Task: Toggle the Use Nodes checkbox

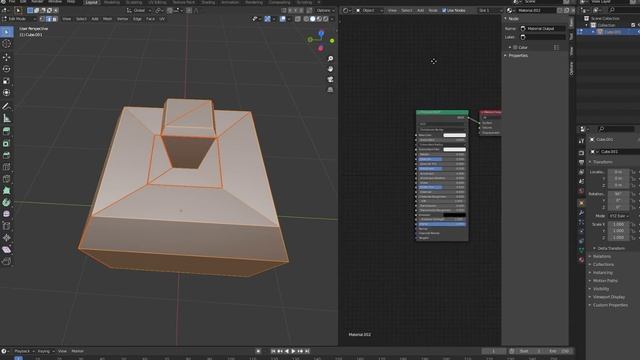Action: click(444, 10)
